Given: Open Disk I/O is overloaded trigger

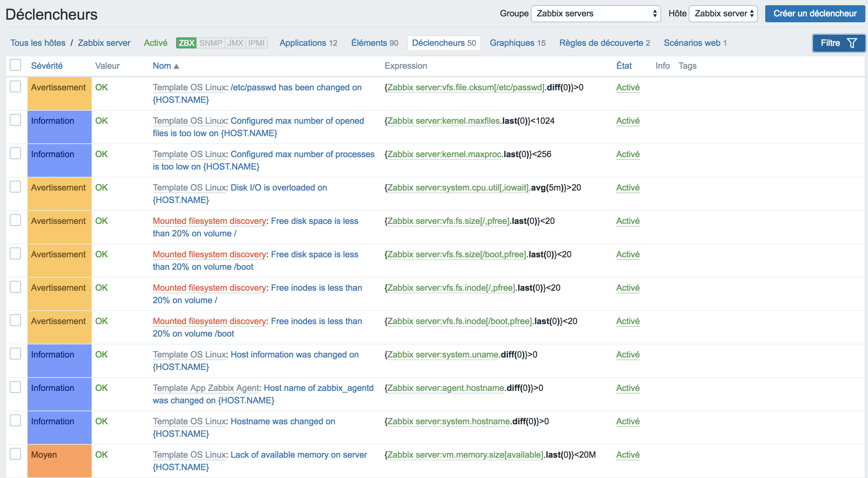Looking at the screenshot, I should [x=241, y=193].
